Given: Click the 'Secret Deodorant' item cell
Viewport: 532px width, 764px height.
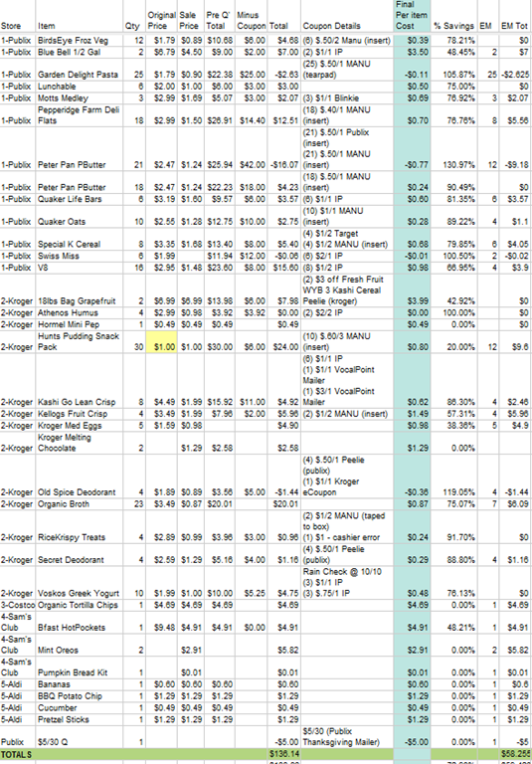Looking at the screenshot, I should pyautogui.click(x=80, y=555).
